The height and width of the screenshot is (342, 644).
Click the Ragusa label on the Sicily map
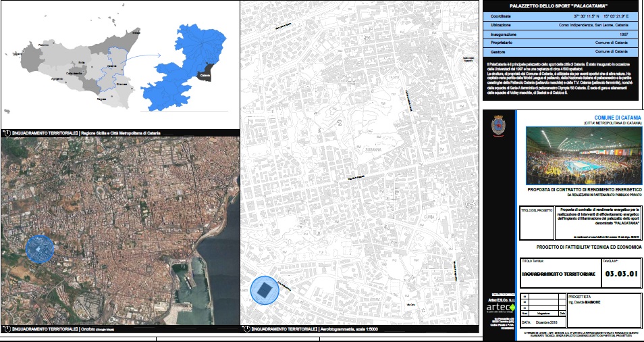101,99
